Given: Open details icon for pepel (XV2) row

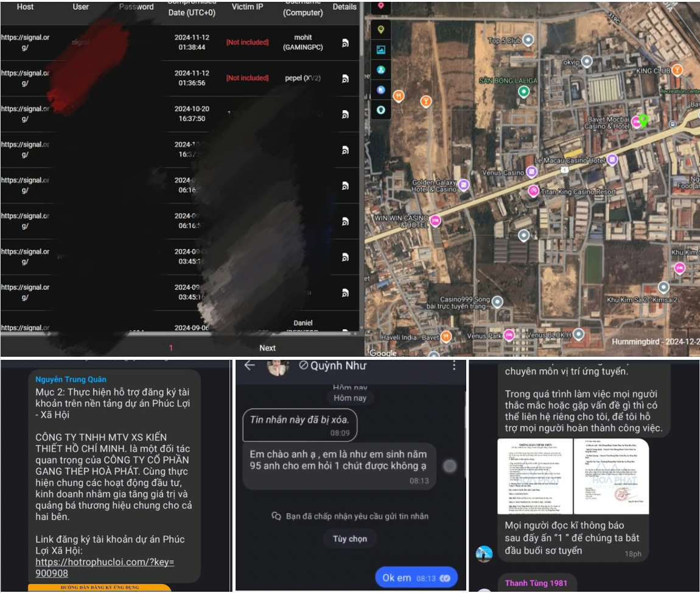Looking at the screenshot, I should coord(345,79).
